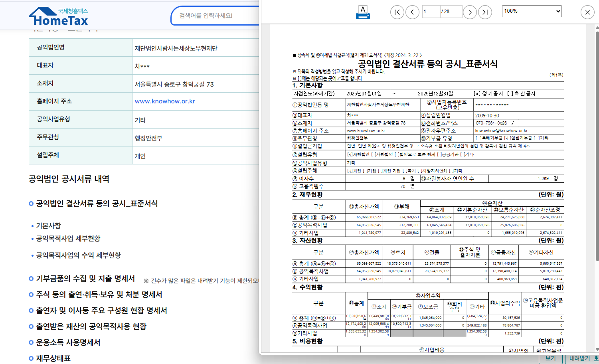Select 공익목적사업 세부현황 sub-item
599x364 pixels.
(x=68, y=239)
